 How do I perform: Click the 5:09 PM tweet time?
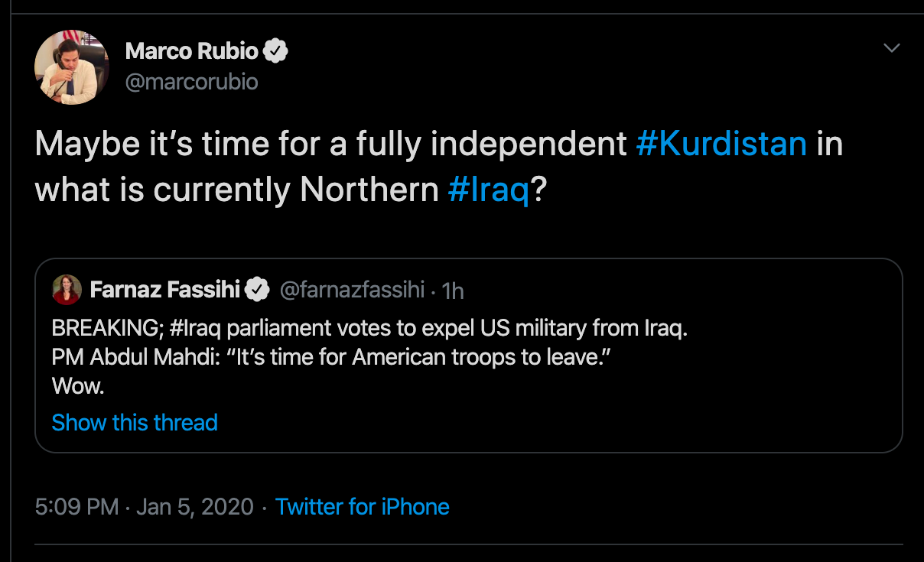76,507
